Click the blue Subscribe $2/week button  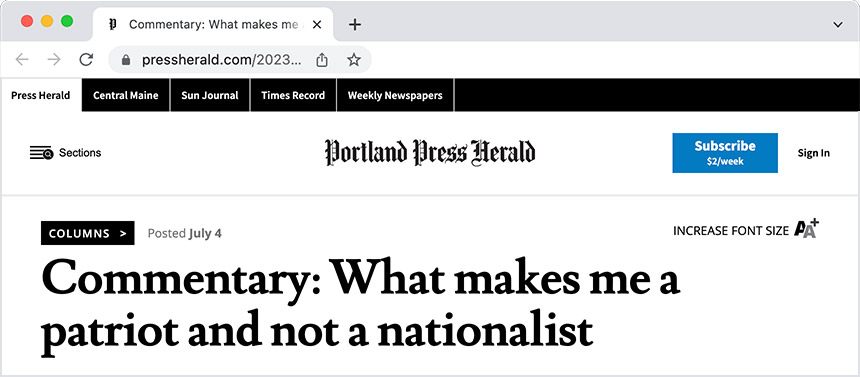tap(725, 153)
